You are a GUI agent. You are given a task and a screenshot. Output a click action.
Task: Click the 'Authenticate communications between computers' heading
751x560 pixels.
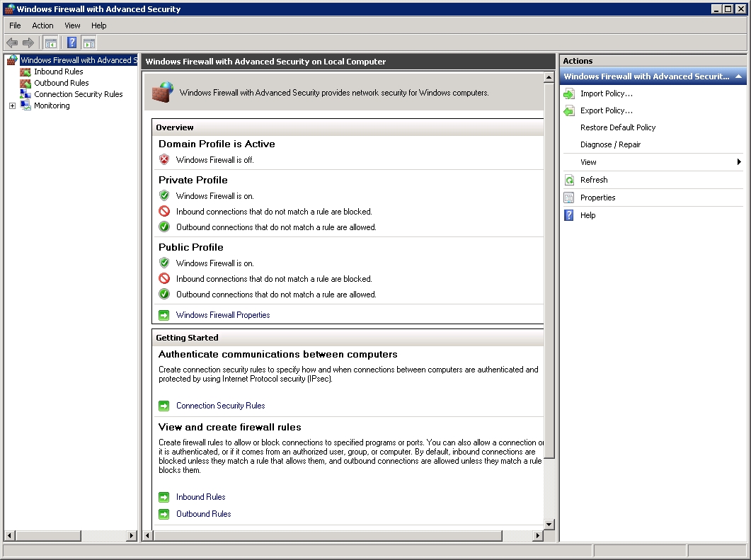tap(277, 354)
